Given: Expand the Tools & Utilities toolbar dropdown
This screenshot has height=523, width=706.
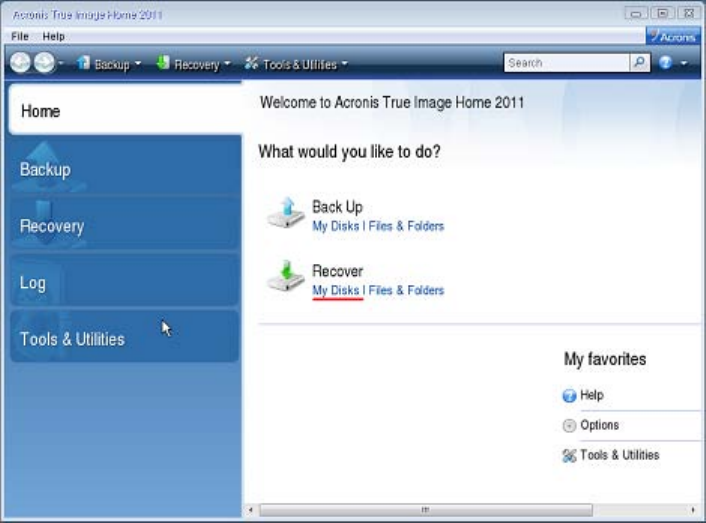Looking at the screenshot, I should [x=344, y=64].
